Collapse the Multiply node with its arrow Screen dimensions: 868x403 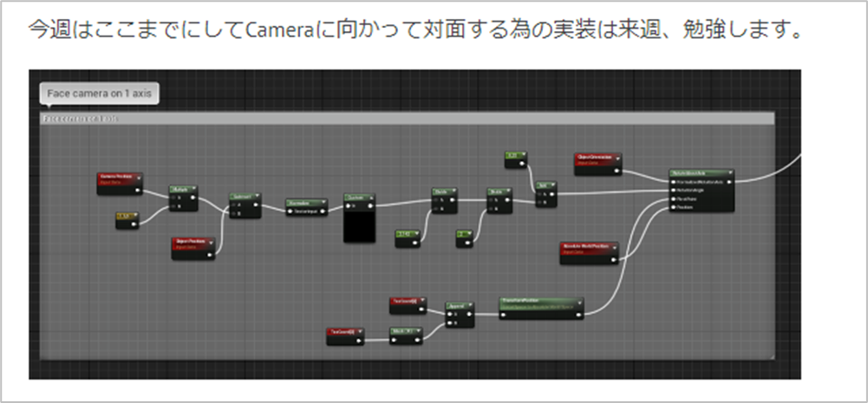193,189
